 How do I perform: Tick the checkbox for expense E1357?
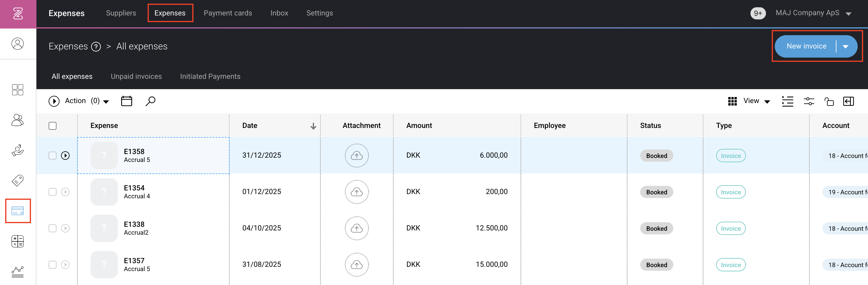pos(53,264)
